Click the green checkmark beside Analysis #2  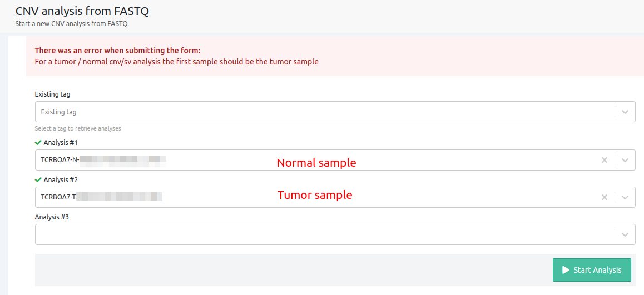pos(38,180)
